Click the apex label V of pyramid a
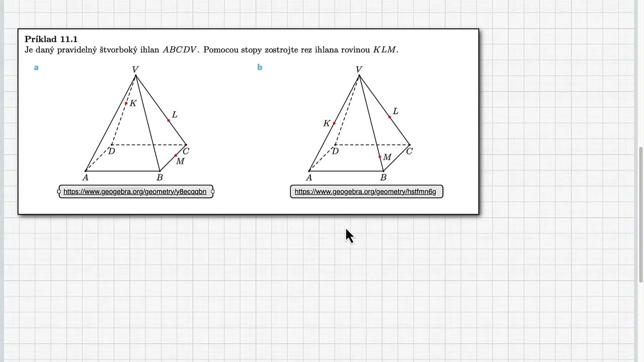Viewport: 644px width, 362px height. tap(135, 69)
